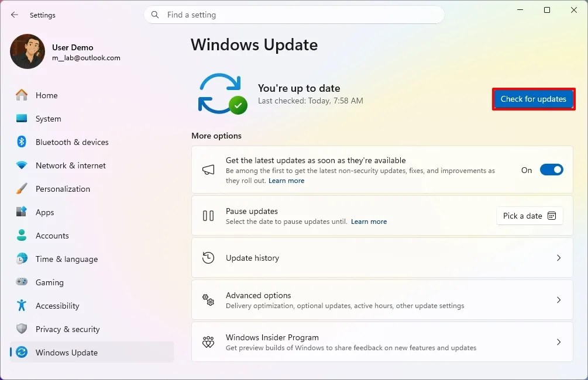Click the "You're up to date" status text
The height and width of the screenshot is (380, 588).
click(299, 88)
